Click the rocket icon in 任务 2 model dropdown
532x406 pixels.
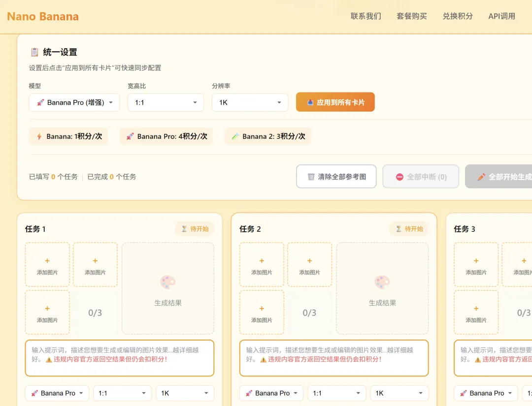[x=249, y=393]
